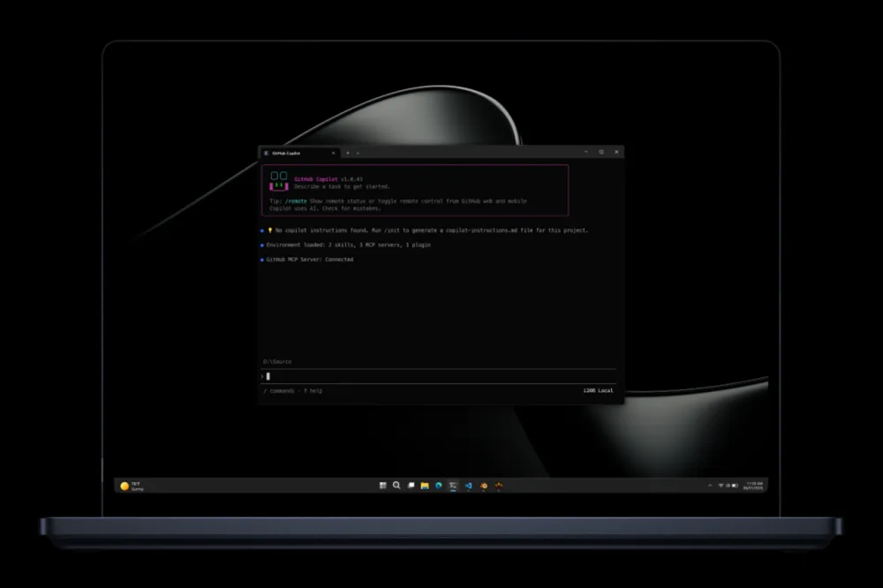Viewport: 883px width, 588px height.
Task: Click the '/remote' command in the tip
Action: [x=296, y=201]
